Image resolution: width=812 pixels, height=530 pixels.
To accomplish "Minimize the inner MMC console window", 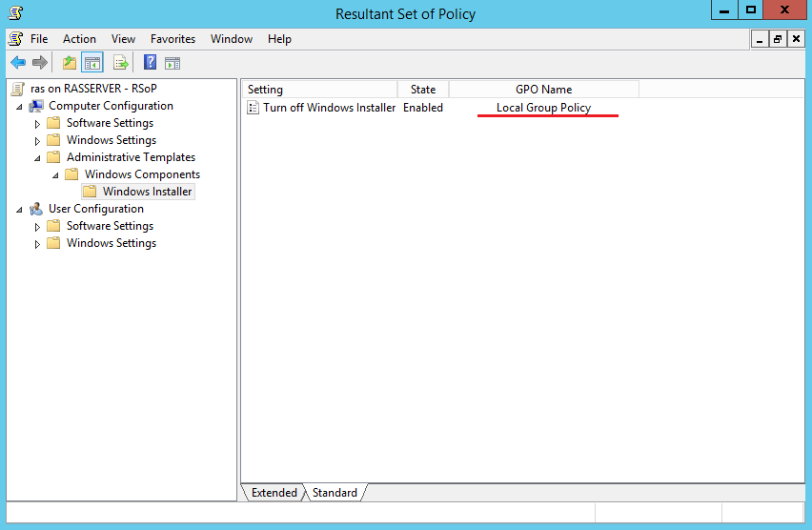I will tap(760, 39).
